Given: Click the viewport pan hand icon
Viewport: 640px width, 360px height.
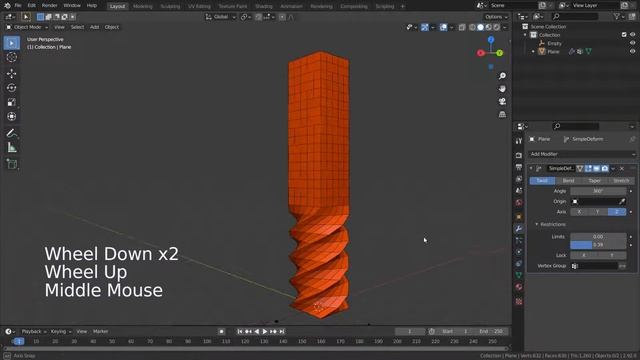Looking at the screenshot, I should click(x=502, y=89).
